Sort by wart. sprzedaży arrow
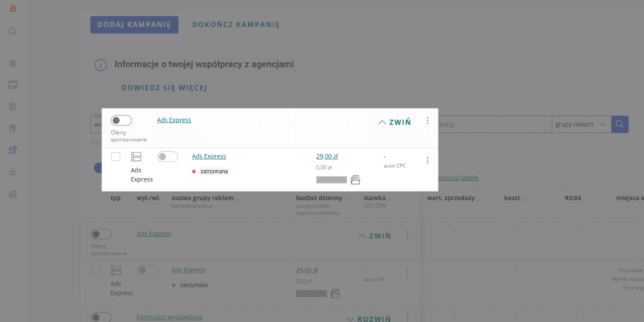644x322 pixels. pos(478,199)
